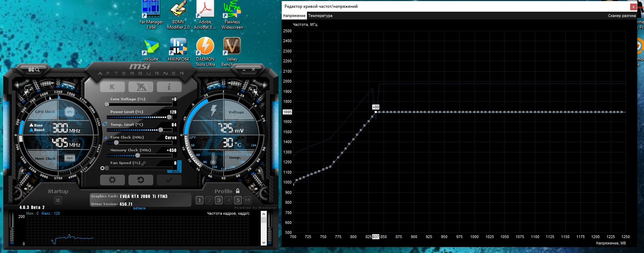
Task: Click the DETACH link under the driver version
Action: point(139,208)
